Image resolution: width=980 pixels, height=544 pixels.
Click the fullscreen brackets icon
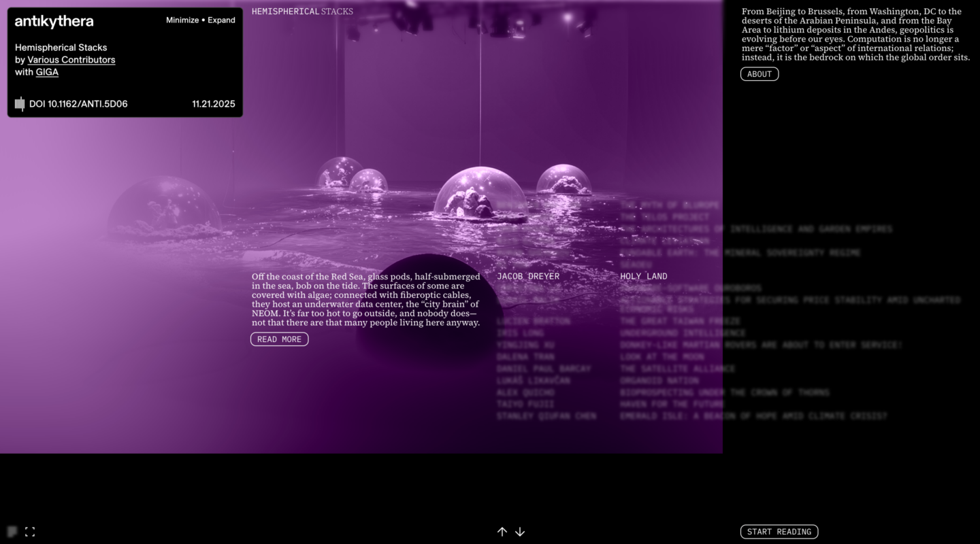[30, 532]
